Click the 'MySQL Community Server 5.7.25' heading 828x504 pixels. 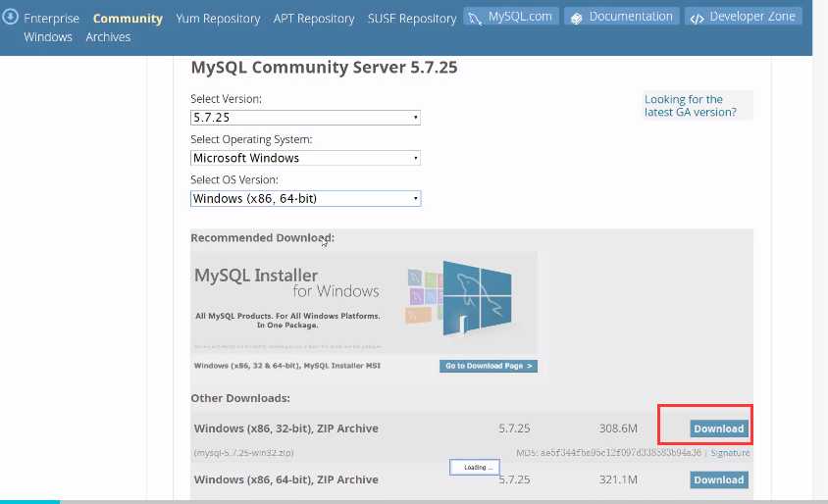(x=324, y=68)
